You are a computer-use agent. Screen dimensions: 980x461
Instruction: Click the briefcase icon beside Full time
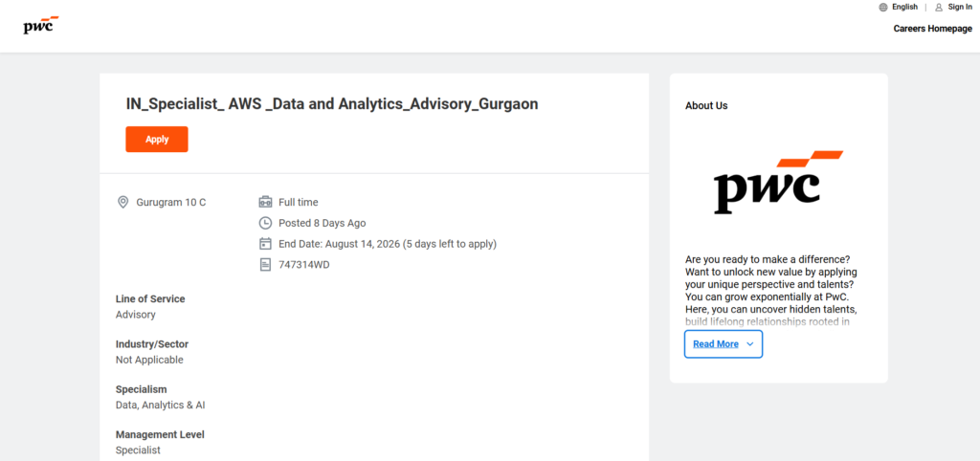266,202
